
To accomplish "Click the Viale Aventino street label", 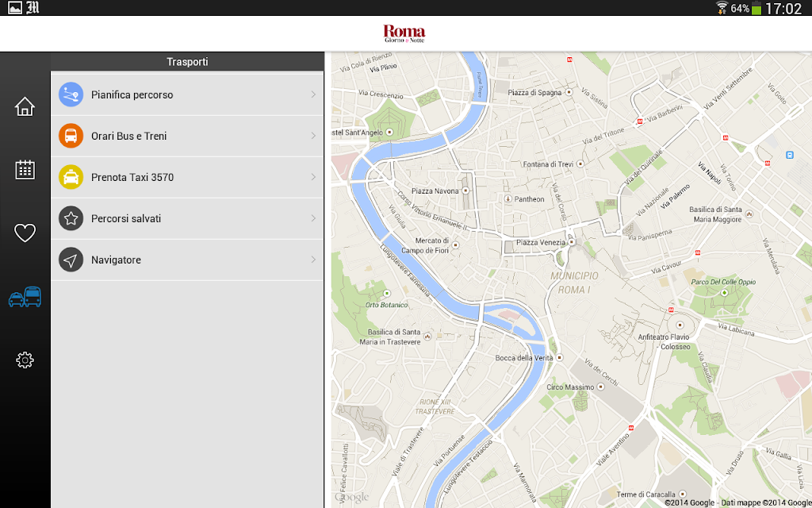I will pyautogui.click(x=613, y=449).
